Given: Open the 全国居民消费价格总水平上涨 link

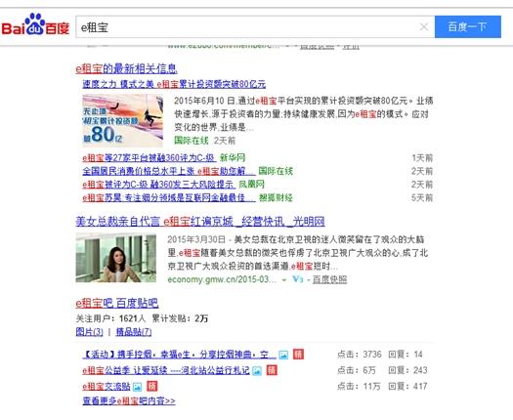Looking at the screenshot, I should [169, 171].
